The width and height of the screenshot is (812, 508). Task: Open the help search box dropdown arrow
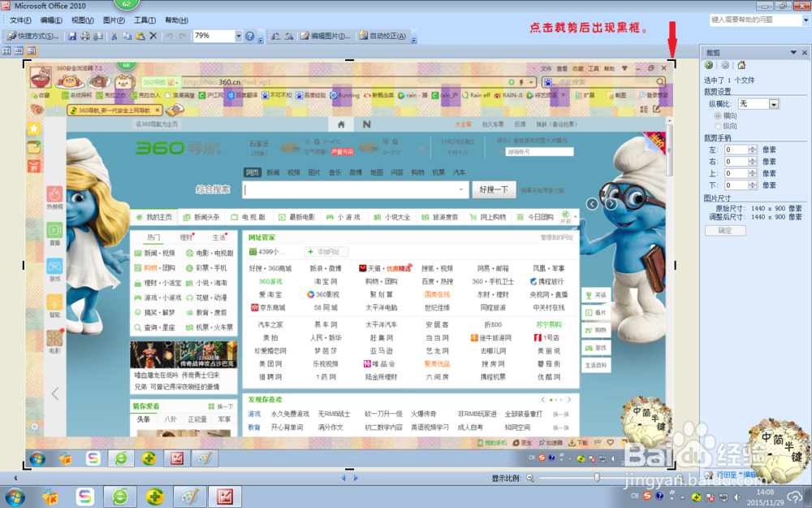[x=806, y=20]
